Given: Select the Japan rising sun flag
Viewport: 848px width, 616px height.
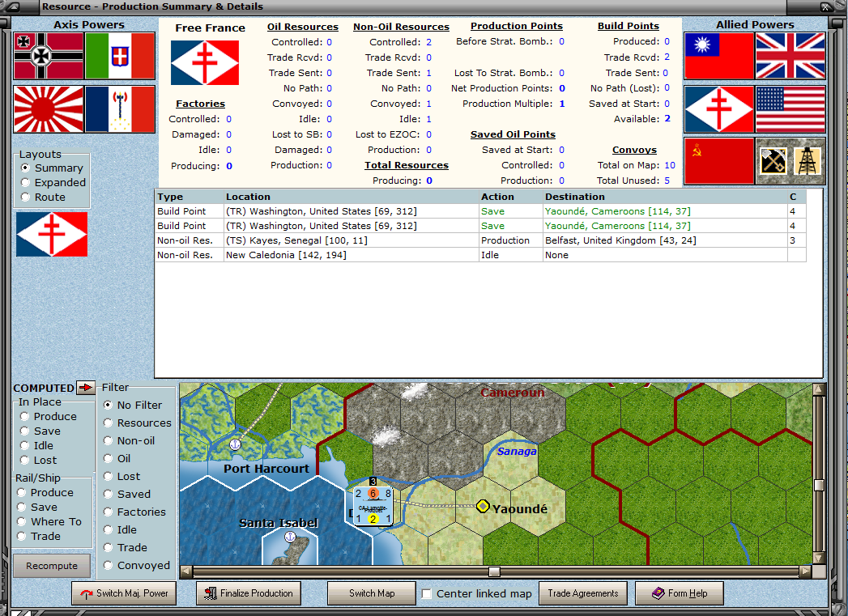Looking at the screenshot, I should (x=49, y=109).
